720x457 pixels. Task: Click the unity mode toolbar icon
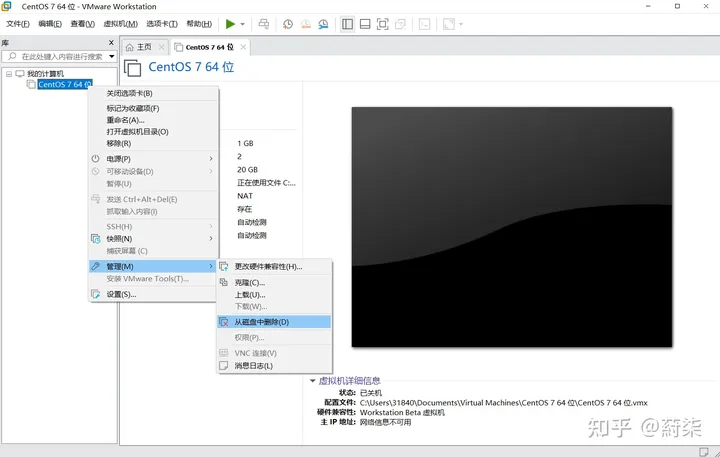pos(400,24)
